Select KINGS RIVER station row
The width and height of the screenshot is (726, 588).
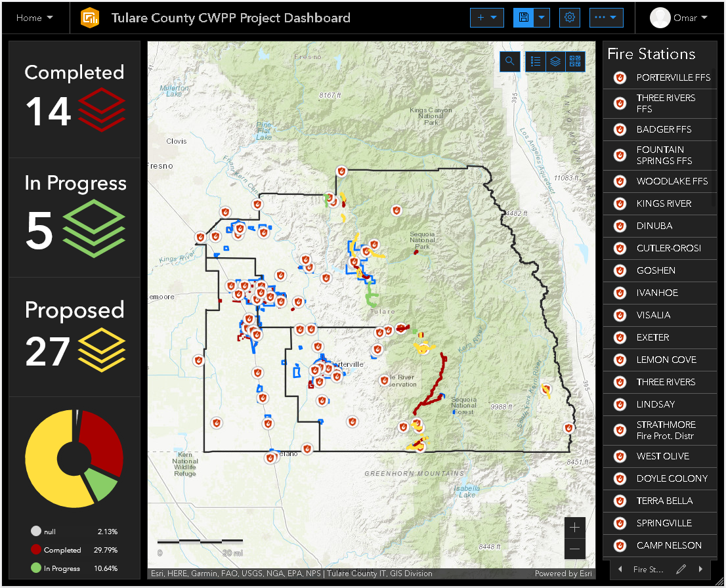click(x=660, y=203)
